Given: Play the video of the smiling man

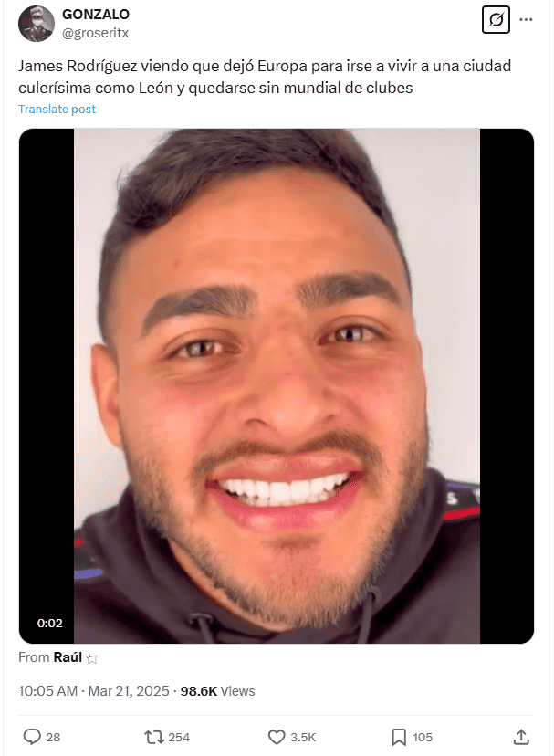Looking at the screenshot, I should [277, 385].
